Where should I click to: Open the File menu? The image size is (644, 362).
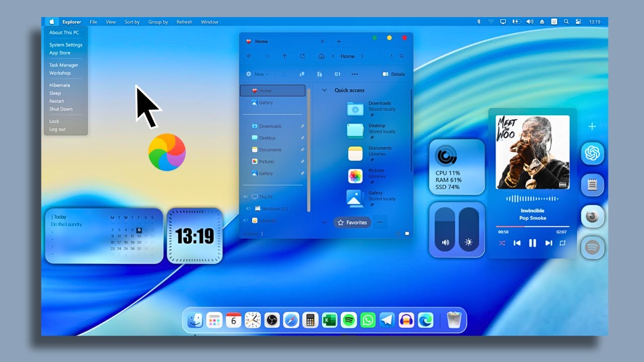94,22
